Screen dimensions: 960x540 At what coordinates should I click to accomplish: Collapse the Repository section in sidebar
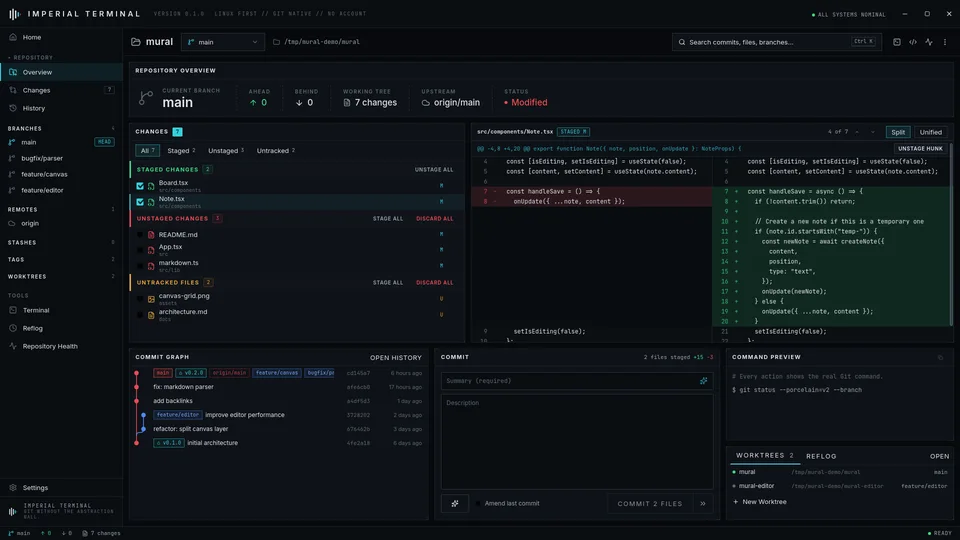(31, 58)
